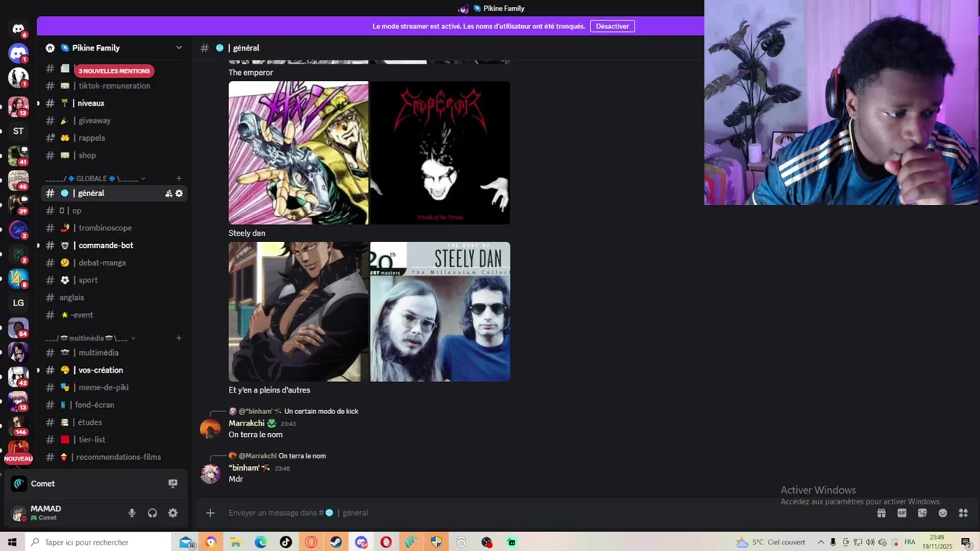
Task: Click the 3 nouvelles mentions badge
Action: 114,70
